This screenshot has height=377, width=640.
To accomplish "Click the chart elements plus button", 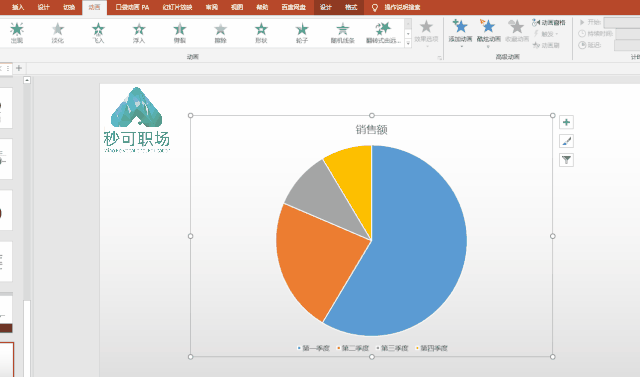I will (566, 122).
